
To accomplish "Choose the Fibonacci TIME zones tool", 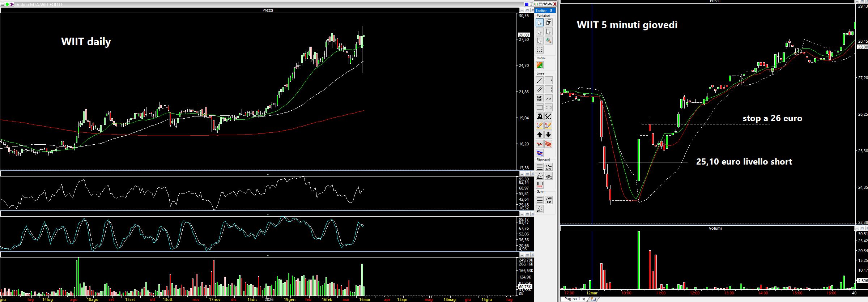I will [539, 185].
